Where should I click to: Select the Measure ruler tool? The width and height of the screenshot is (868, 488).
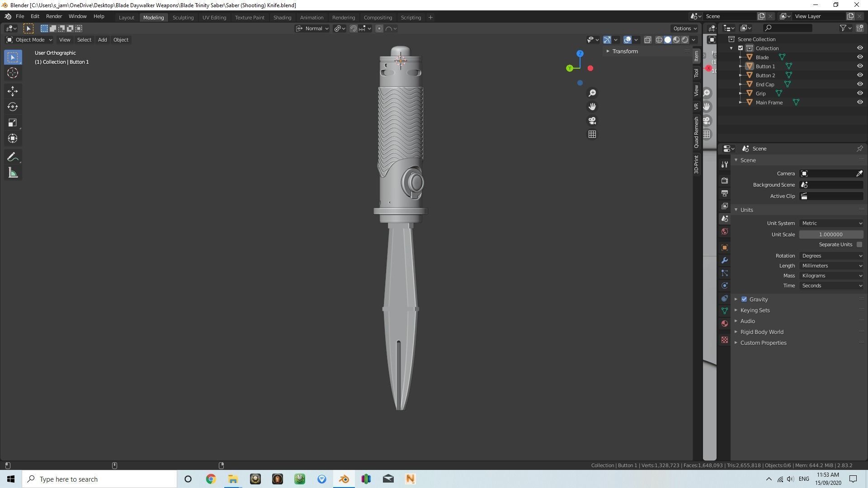click(13, 173)
